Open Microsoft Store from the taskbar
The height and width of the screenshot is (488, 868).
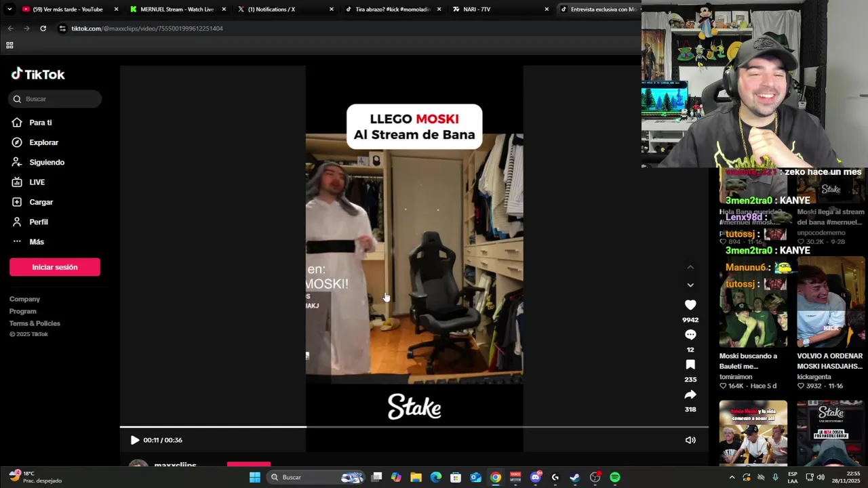(456, 477)
